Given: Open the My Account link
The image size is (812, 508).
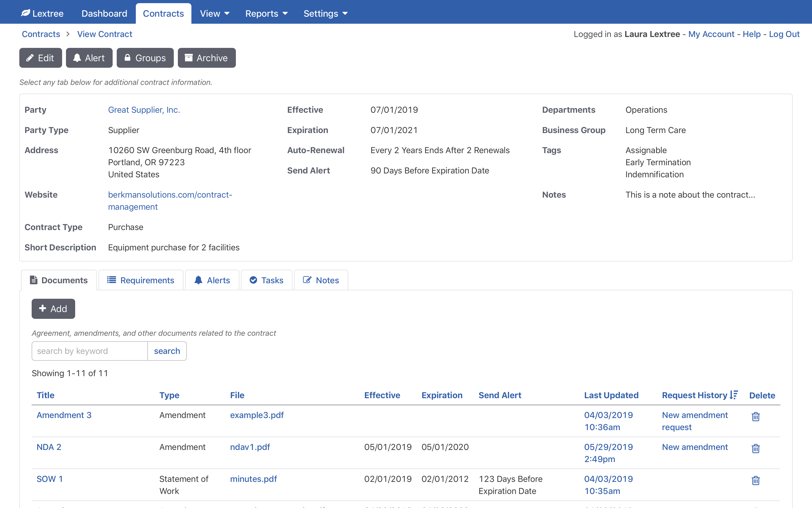Looking at the screenshot, I should (x=711, y=34).
